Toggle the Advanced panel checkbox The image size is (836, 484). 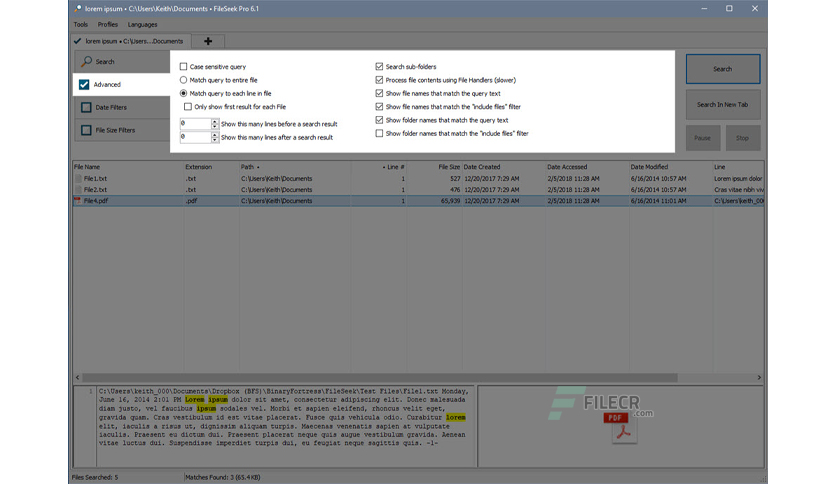(84, 85)
